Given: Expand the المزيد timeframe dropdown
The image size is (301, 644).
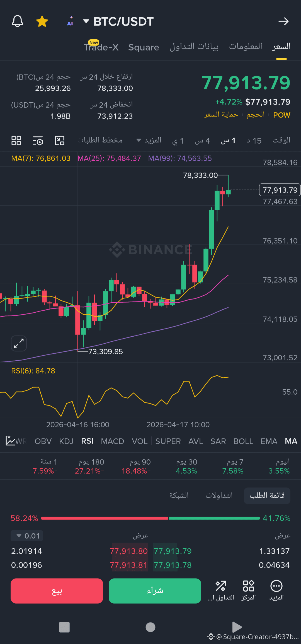Looking at the screenshot, I should click(x=149, y=140).
